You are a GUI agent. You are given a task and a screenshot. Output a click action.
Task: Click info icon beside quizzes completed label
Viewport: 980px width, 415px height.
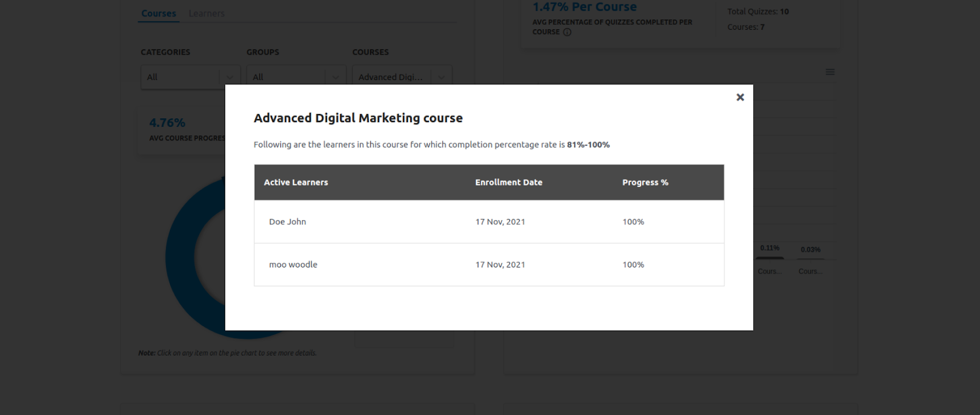coord(567,32)
